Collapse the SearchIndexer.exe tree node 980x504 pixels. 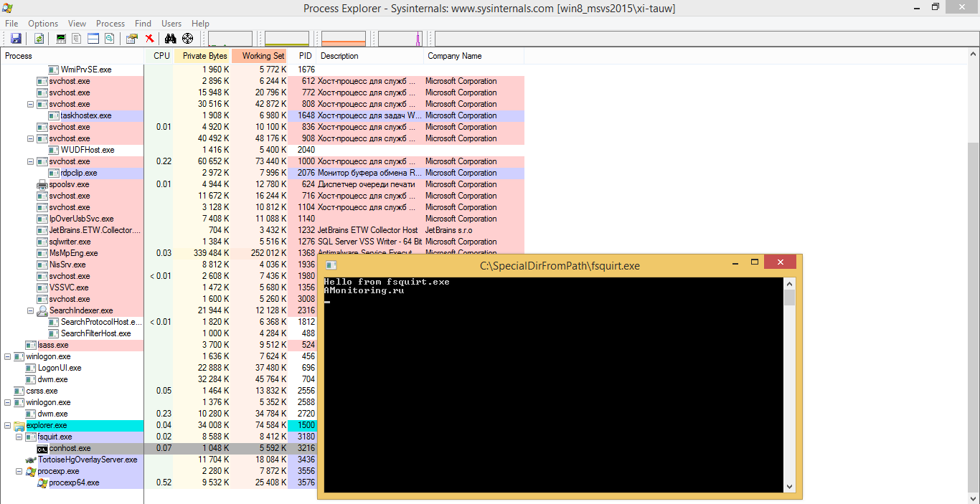[31, 310]
